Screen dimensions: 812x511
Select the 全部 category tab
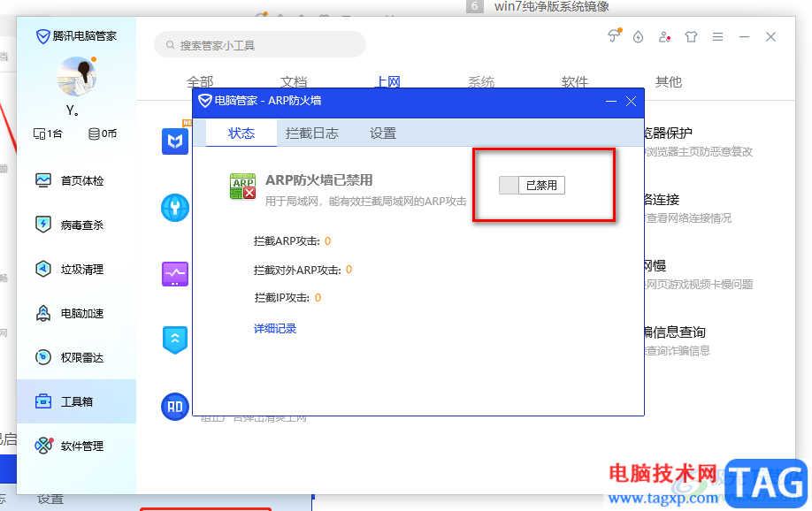[200, 82]
